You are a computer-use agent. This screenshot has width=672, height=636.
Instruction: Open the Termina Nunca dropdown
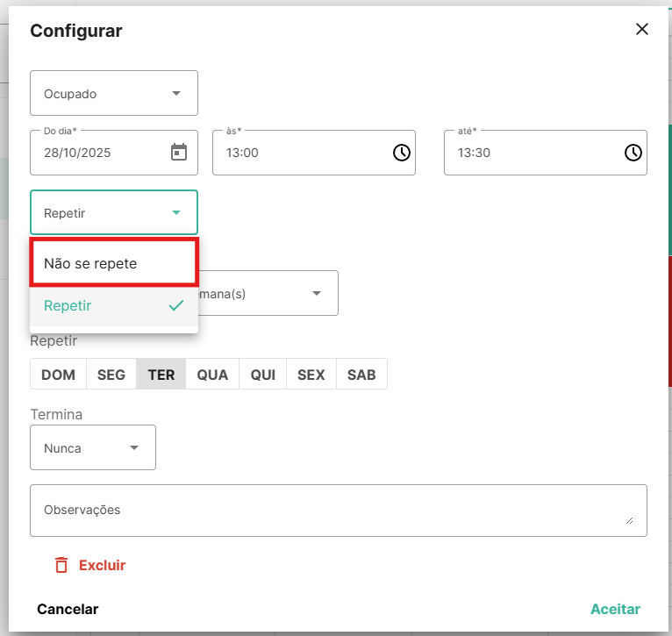(93, 447)
